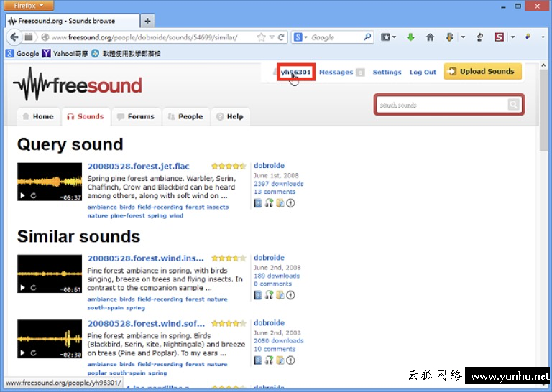
Task: Open account Settings link
Action: (387, 72)
